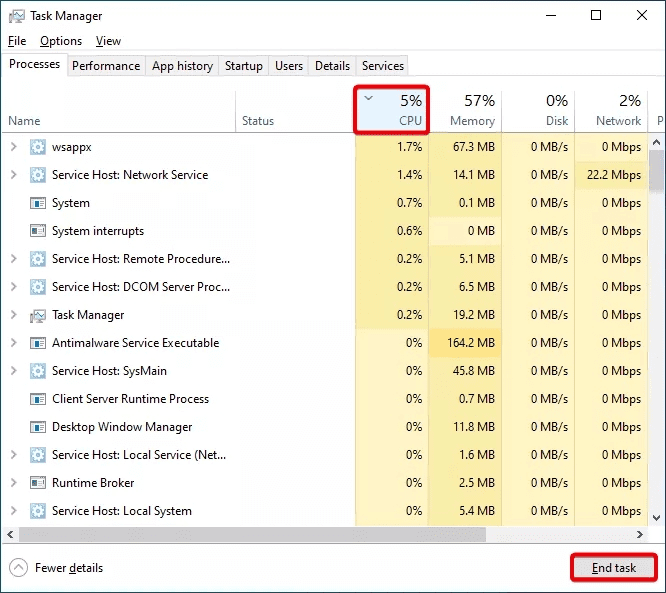The height and width of the screenshot is (593, 666).
Task: Click the vertical scrollbar thumb
Action: coord(657,171)
